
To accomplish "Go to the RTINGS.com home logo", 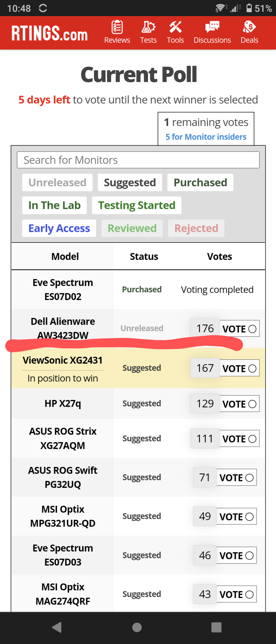I will [50, 33].
